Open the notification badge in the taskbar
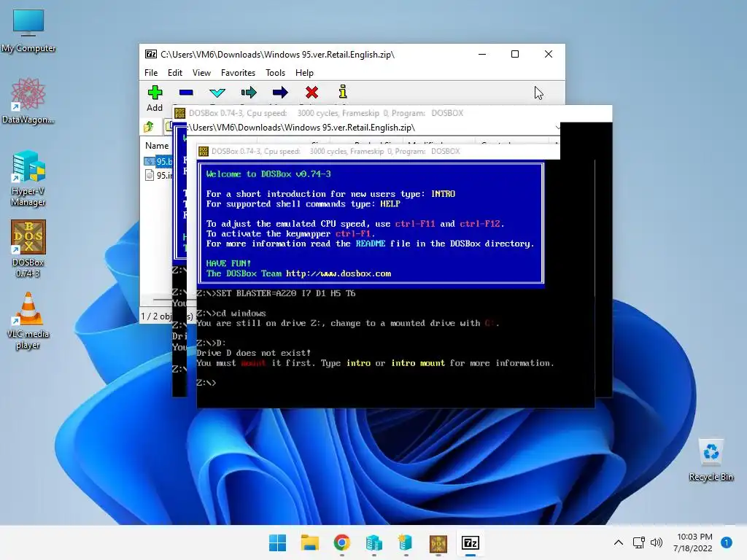The width and height of the screenshot is (747, 560). 727,542
